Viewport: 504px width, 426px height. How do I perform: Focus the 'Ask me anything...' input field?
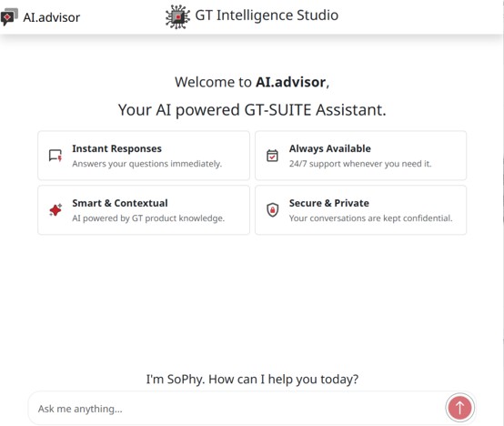(237, 409)
